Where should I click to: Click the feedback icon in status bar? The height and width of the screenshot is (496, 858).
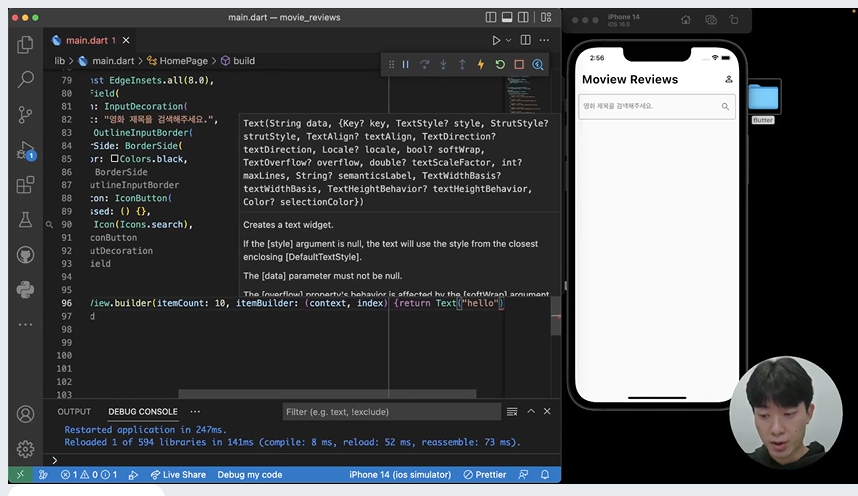[x=523, y=475]
